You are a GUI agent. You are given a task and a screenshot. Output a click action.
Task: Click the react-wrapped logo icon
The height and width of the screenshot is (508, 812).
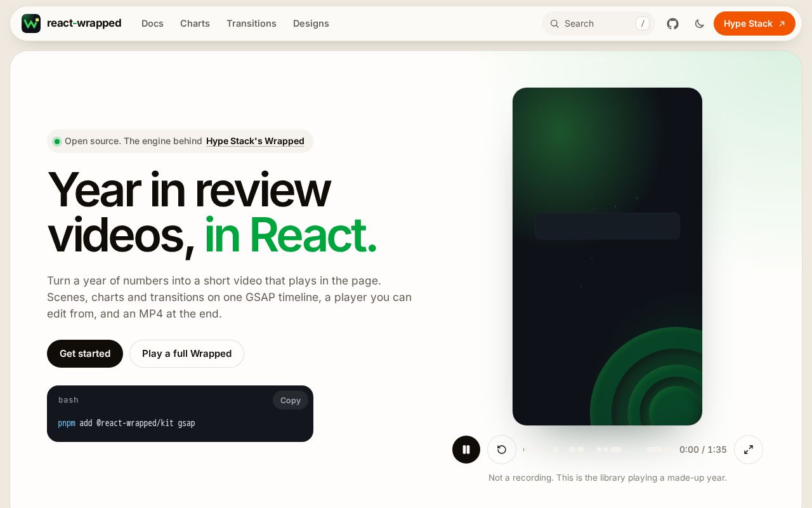click(x=31, y=23)
